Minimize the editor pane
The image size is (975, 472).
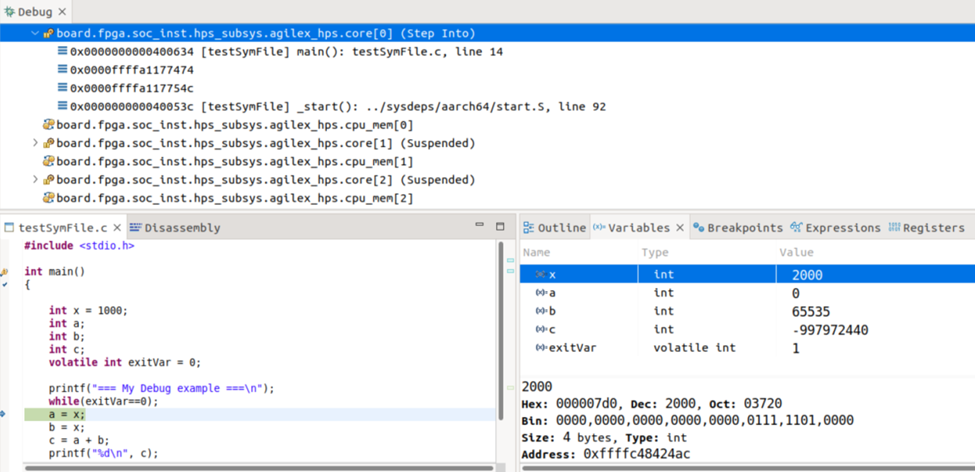(x=479, y=227)
